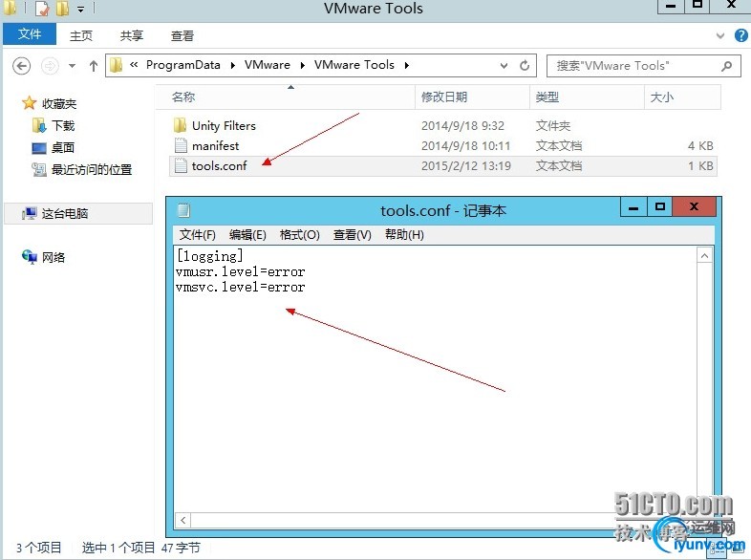Click the Notepad title bar icon
This screenshot has height=560, width=751.
tap(183, 210)
